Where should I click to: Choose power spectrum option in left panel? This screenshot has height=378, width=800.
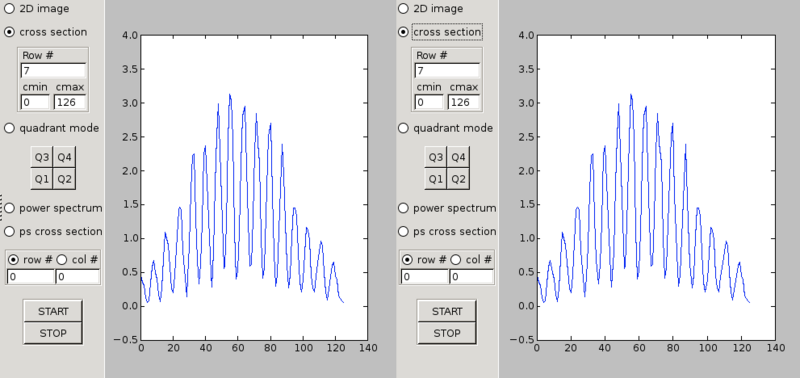[x=10, y=208]
